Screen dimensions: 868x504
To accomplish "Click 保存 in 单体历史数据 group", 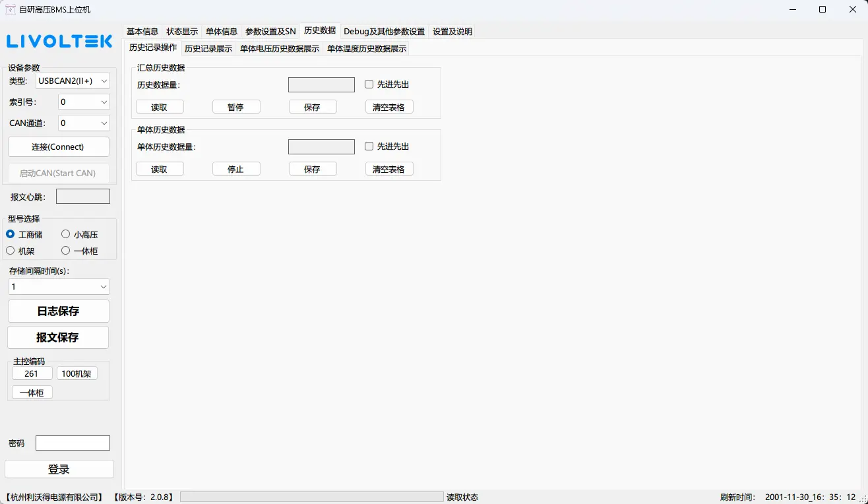I will click(313, 169).
